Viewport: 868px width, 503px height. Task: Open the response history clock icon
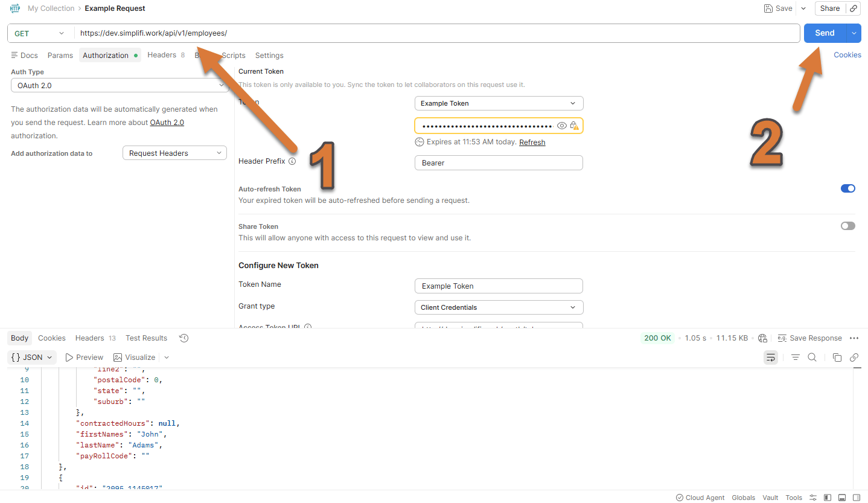184,338
